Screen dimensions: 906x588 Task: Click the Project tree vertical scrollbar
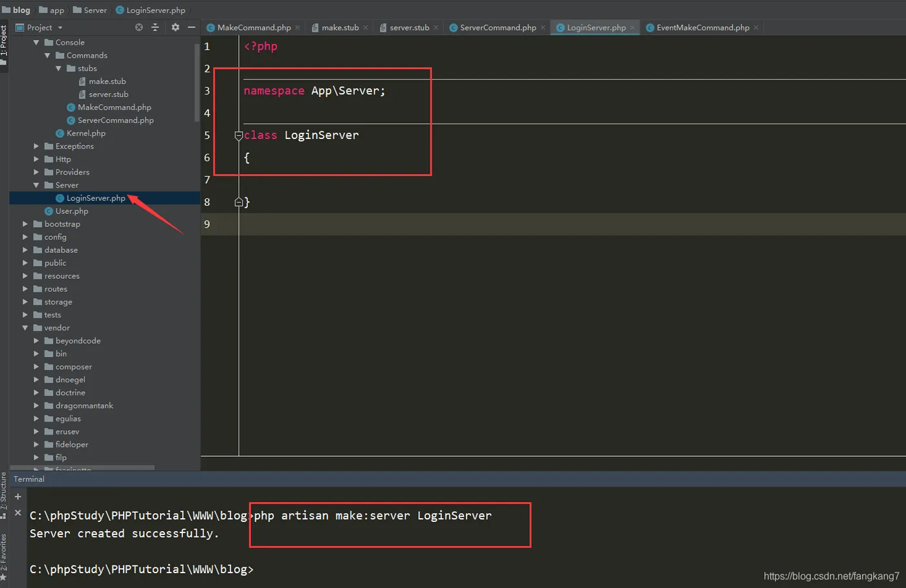coord(197,82)
